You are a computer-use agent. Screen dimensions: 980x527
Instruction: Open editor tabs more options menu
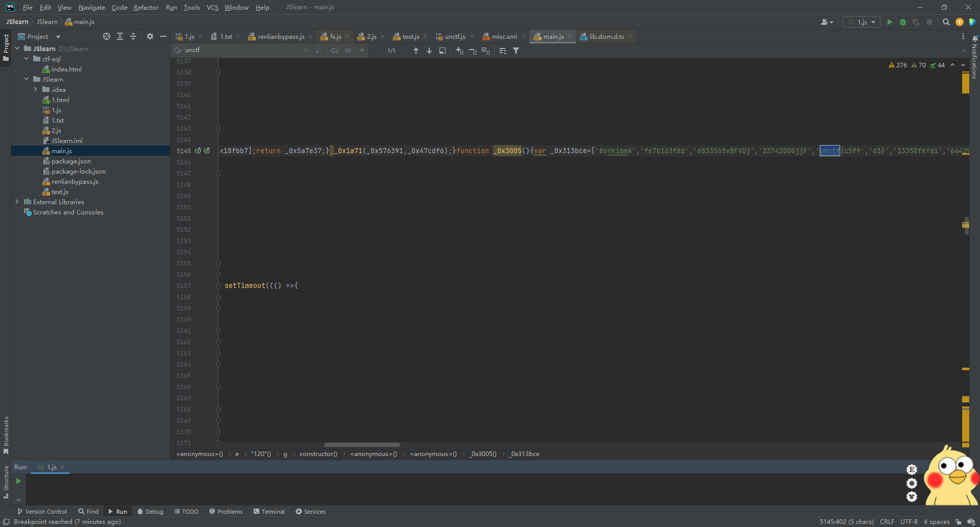(x=963, y=36)
